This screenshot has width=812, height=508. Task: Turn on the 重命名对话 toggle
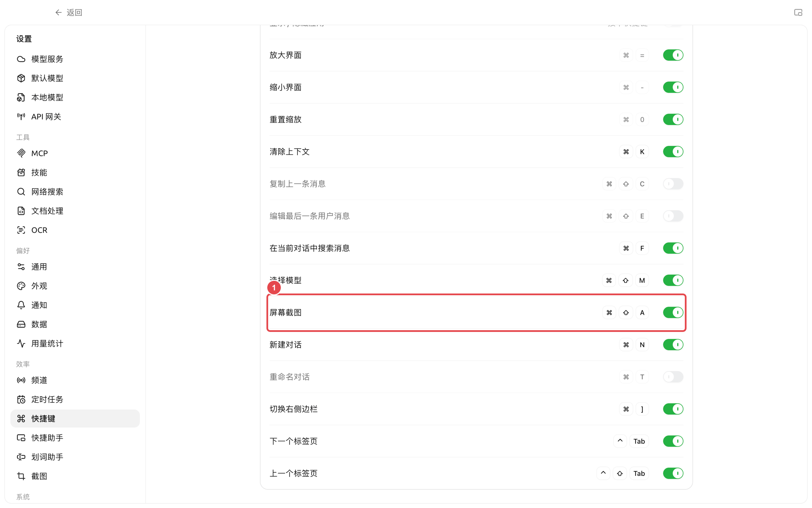point(673,377)
